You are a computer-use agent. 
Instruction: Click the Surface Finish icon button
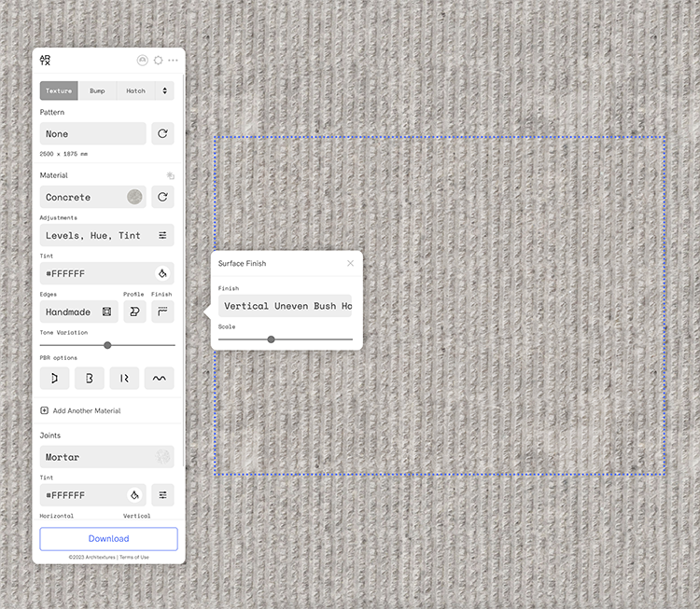coord(162,311)
